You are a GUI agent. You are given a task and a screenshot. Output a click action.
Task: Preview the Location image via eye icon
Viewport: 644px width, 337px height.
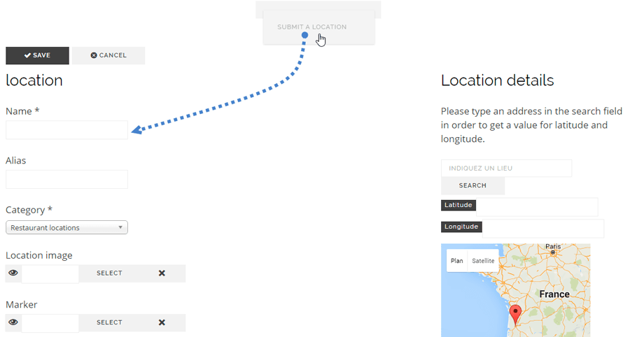coord(13,273)
